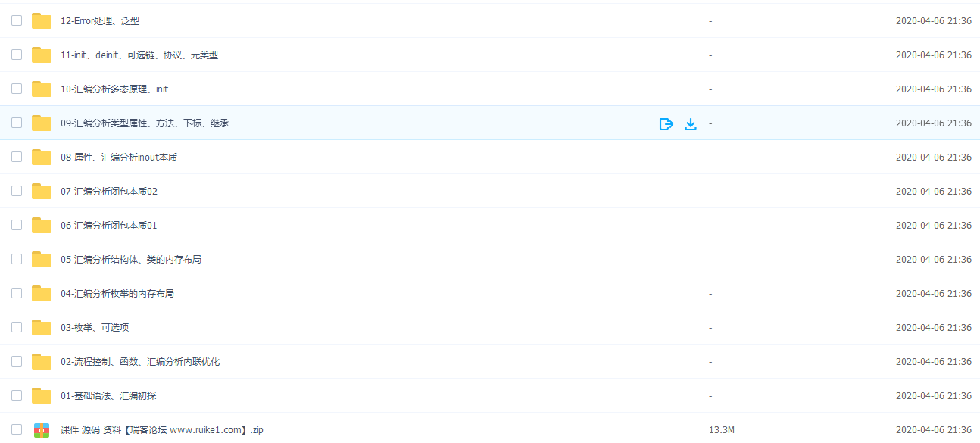Image resolution: width=980 pixels, height=443 pixels.
Task: Click folder icon of 09-汇编分析类型属性
Action: 42,123
